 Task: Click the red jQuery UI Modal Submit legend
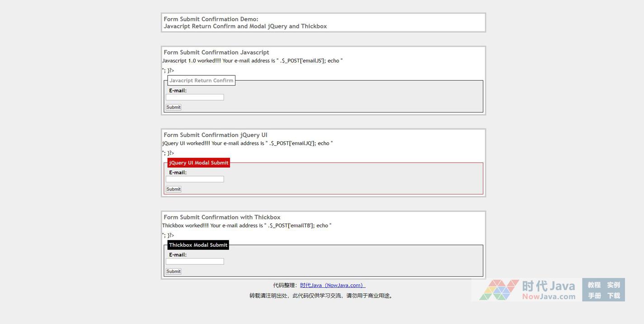coord(198,163)
